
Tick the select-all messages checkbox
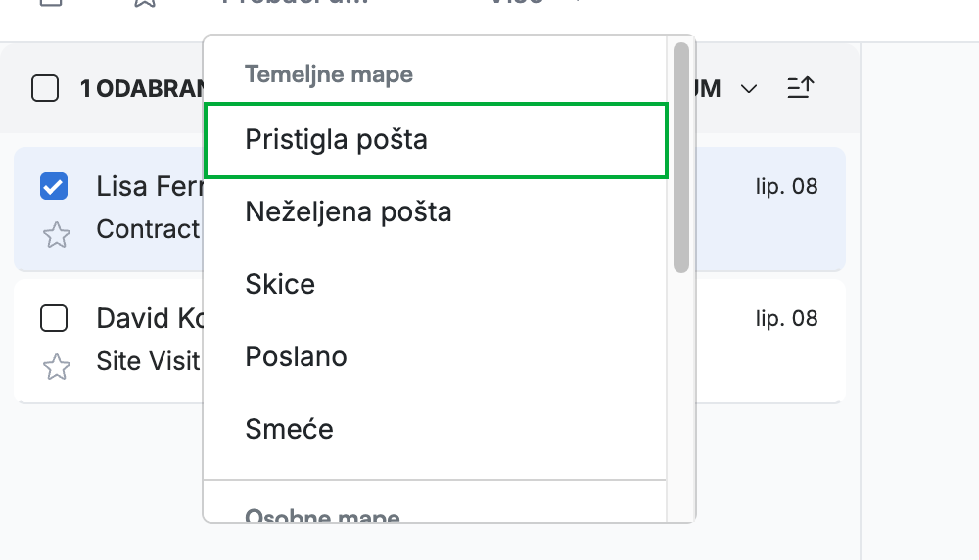tap(45, 88)
